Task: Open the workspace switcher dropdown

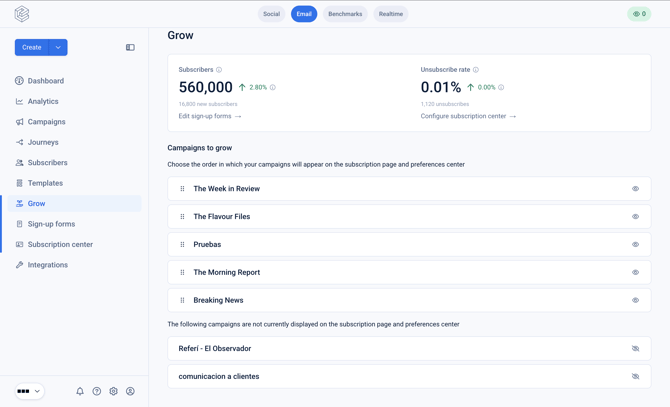Action: [29, 391]
